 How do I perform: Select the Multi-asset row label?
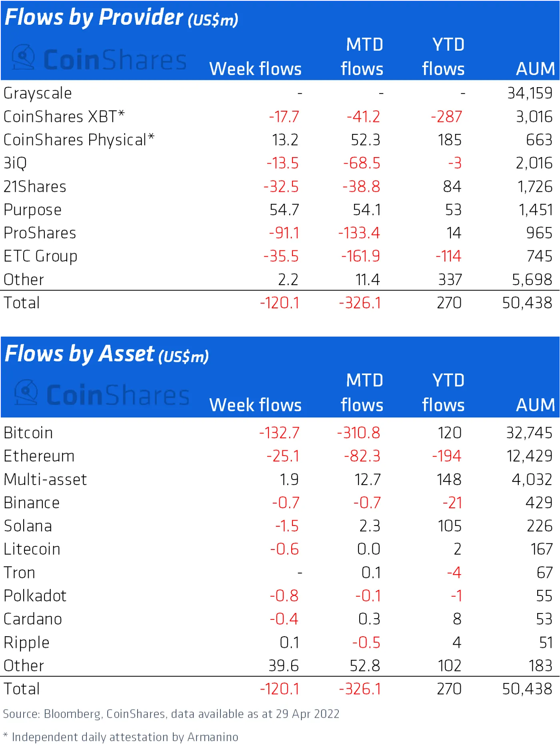(45, 479)
